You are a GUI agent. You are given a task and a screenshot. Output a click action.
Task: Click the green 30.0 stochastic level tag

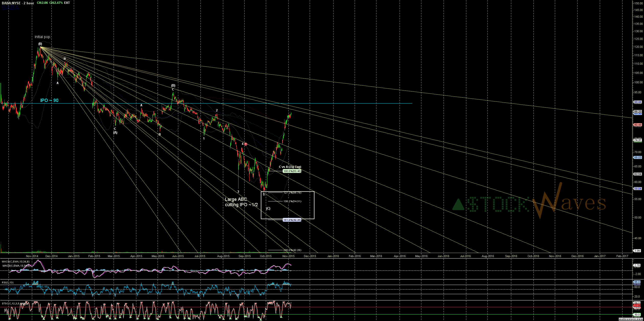638,315
